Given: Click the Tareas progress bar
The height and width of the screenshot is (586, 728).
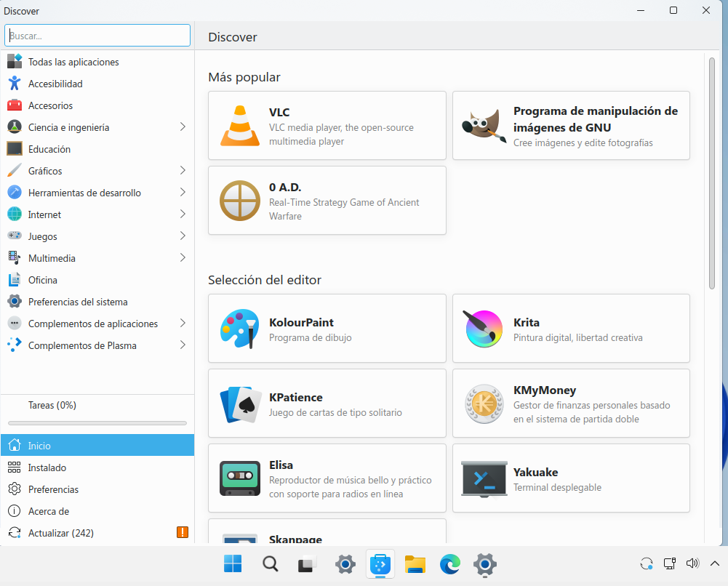Looking at the screenshot, I should (x=97, y=423).
